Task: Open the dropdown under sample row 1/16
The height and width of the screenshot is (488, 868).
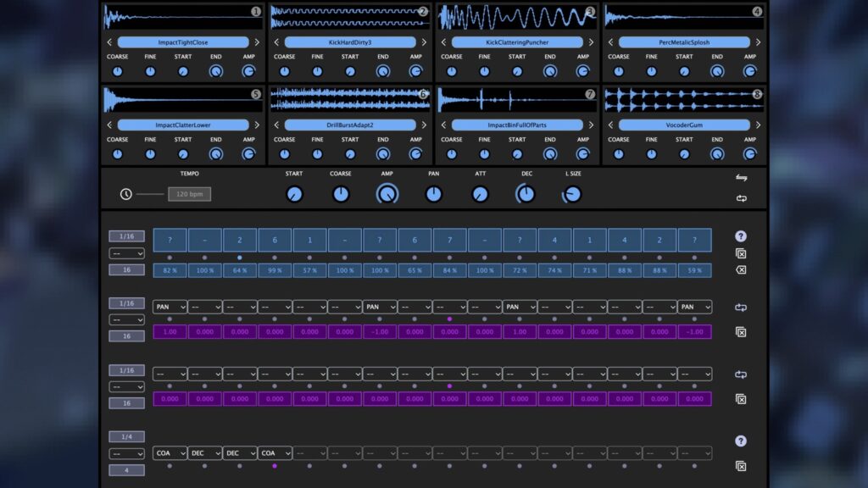Action: (x=127, y=253)
